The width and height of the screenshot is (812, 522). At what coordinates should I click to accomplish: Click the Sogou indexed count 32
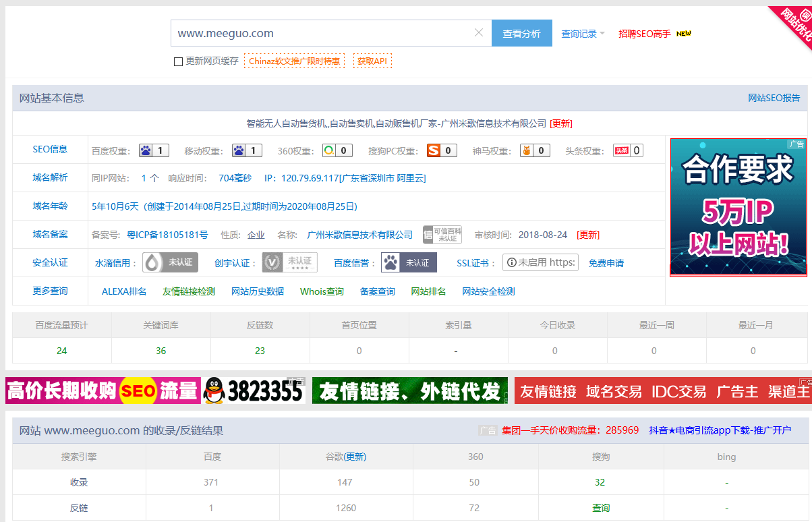click(600, 482)
